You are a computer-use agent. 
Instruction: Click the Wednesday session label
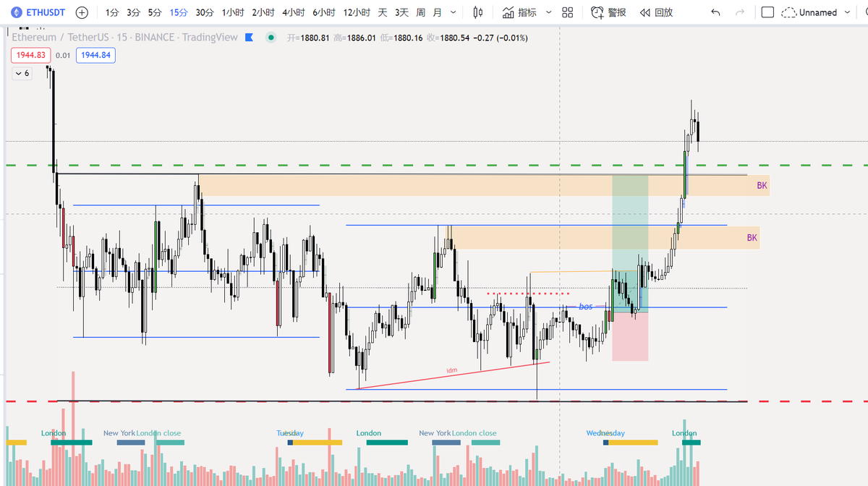tap(605, 433)
